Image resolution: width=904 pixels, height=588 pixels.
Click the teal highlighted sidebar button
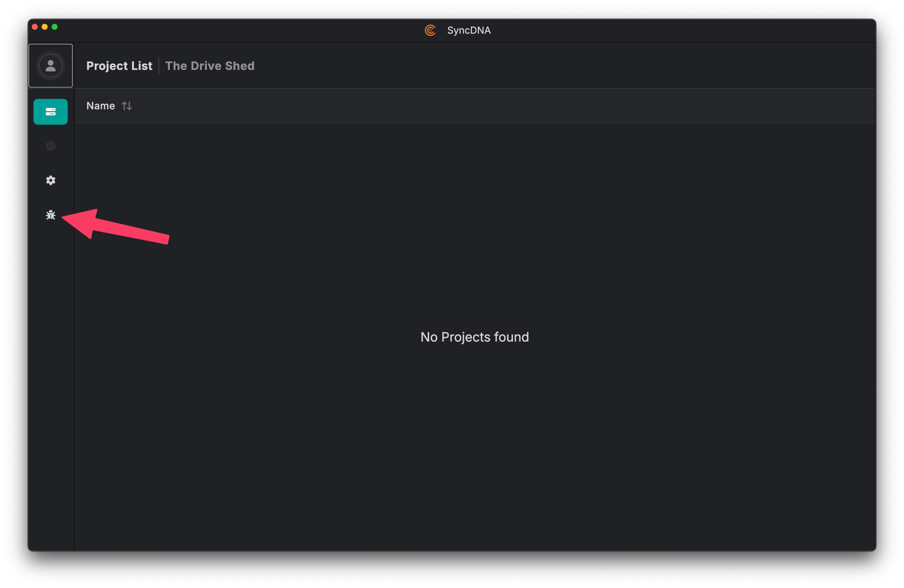tap(50, 112)
